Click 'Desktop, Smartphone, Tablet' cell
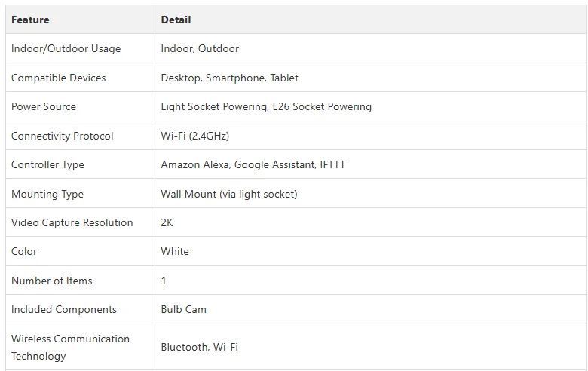588x371 pixels. pos(229,78)
